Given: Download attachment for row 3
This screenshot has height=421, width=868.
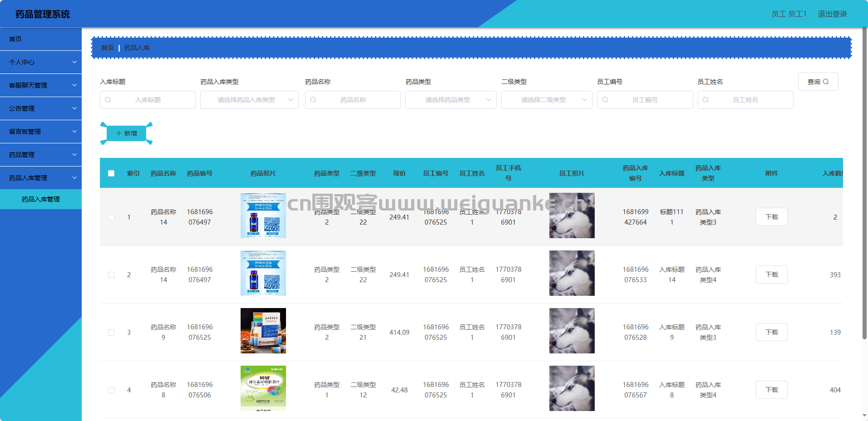Looking at the screenshot, I should pos(772,332).
